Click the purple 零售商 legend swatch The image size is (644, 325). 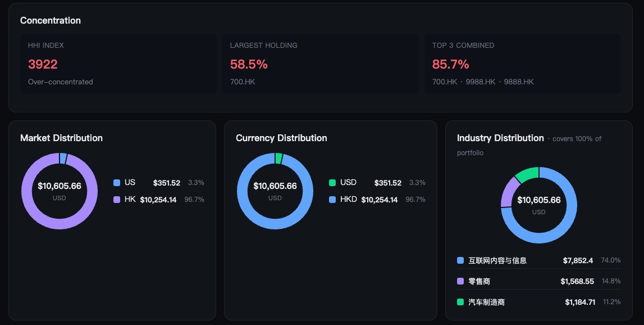click(460, 281)
